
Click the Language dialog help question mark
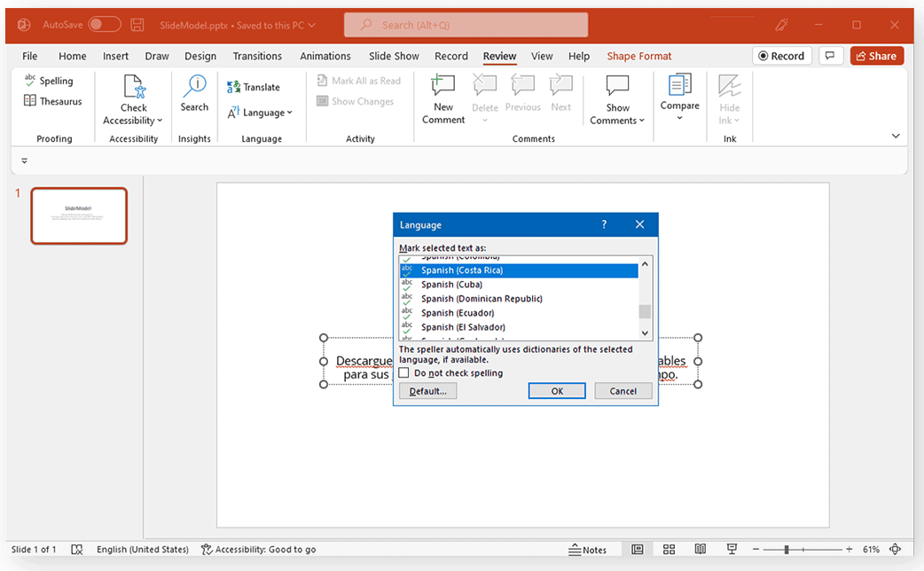coord(604,224)
